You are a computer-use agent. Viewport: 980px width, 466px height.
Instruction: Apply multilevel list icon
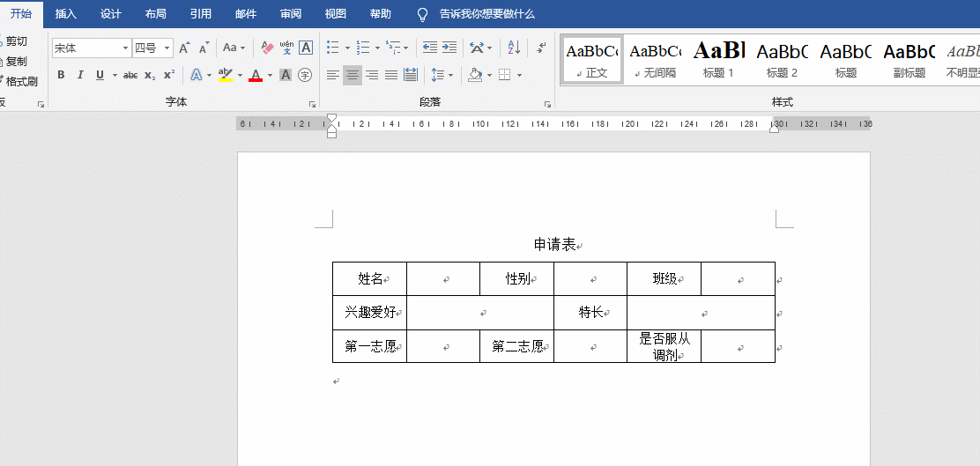click(393, 48)
